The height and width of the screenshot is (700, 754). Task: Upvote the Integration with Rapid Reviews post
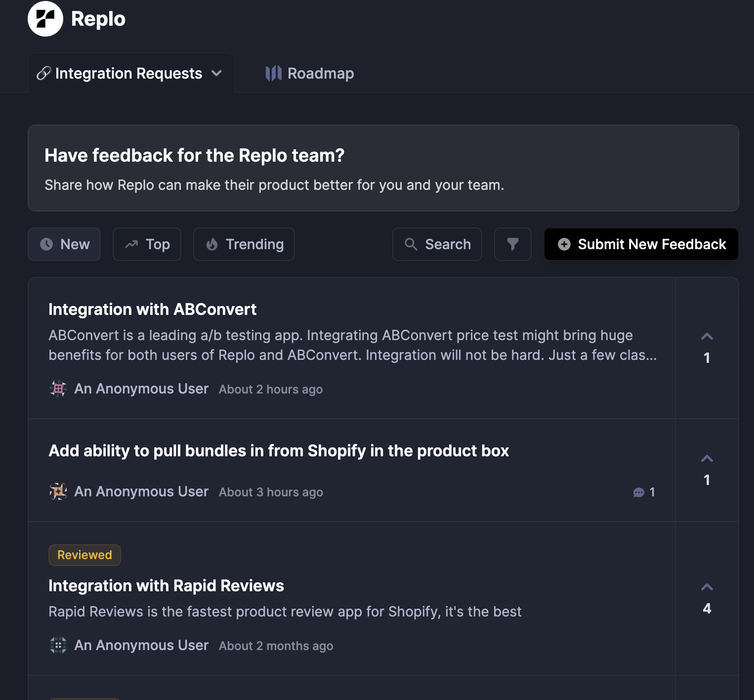pyautogui.click(x=707, y=588)
